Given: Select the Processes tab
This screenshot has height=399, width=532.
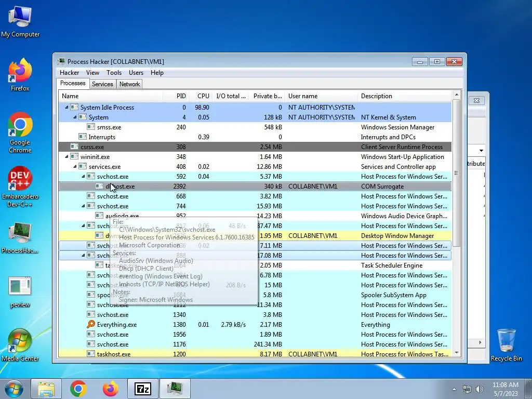Looking at the screenshot, I should pyautogui.click(x=73, y=84).
